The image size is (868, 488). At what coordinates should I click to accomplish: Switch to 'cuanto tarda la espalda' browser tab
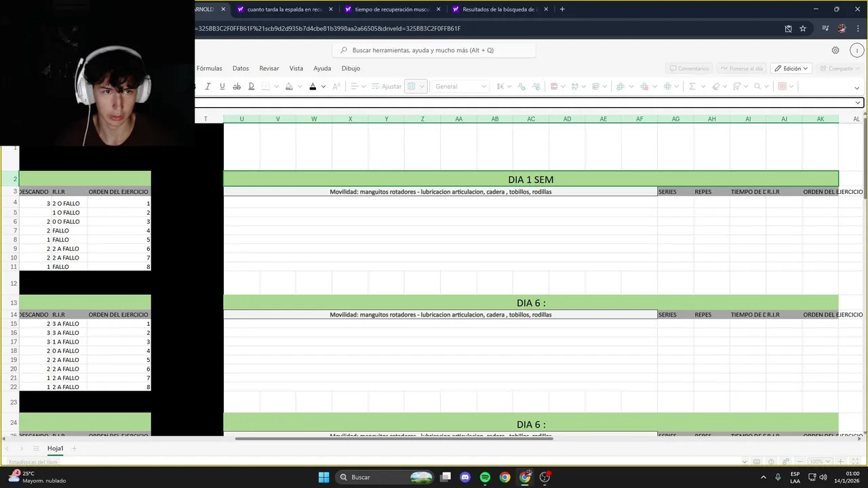pos(284,9)
